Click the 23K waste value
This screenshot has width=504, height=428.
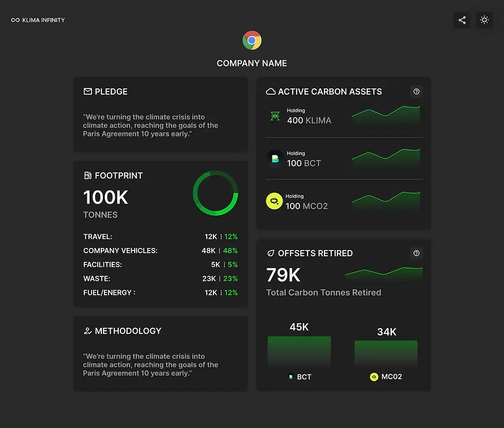(209, 278)
